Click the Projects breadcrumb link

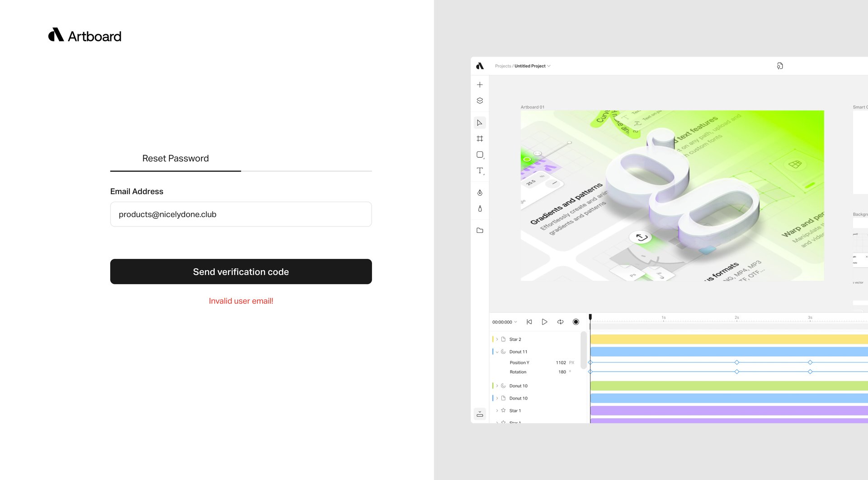click(503, 66)
